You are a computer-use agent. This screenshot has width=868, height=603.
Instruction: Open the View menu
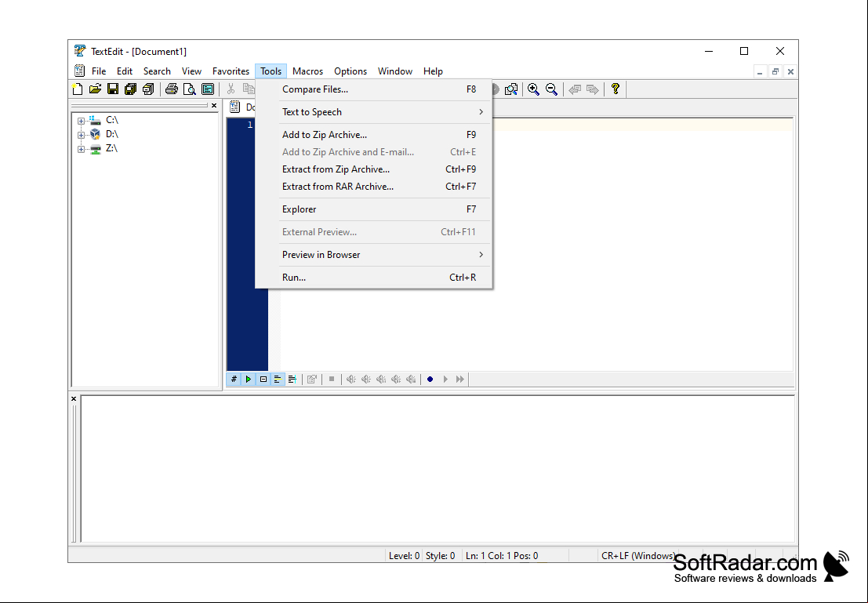(x=191, y=71)
